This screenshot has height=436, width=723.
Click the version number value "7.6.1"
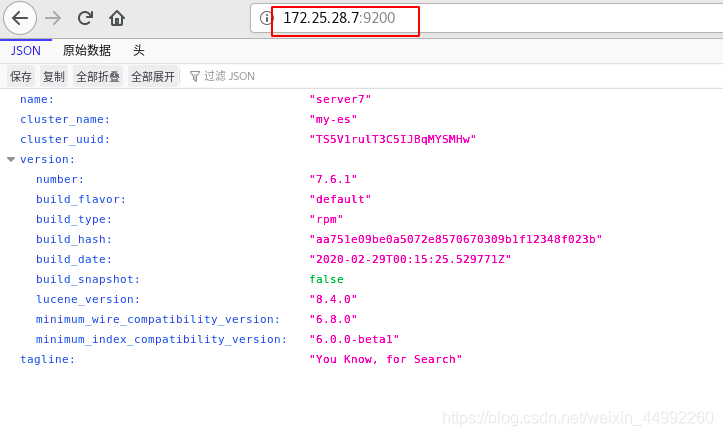click(333, 180)
